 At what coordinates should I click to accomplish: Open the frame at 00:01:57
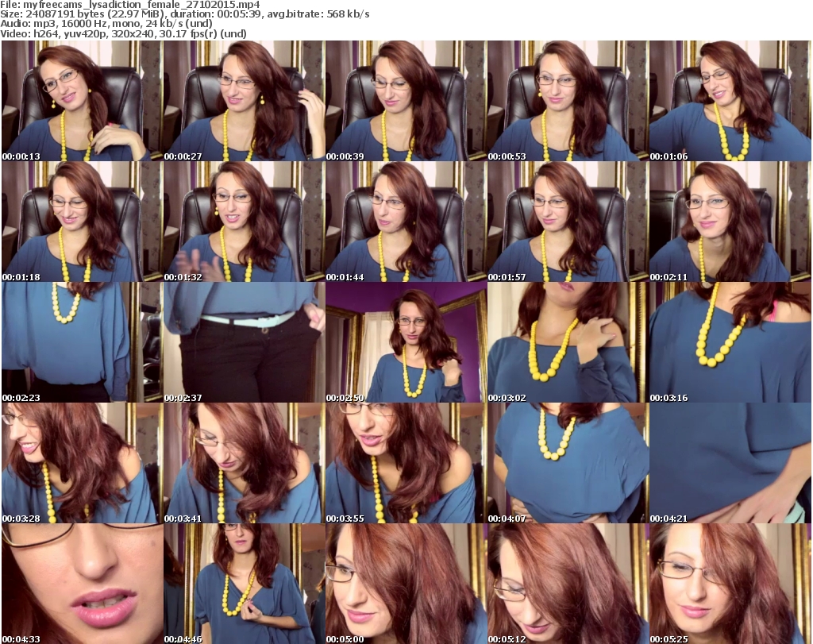tap(568, 222)
